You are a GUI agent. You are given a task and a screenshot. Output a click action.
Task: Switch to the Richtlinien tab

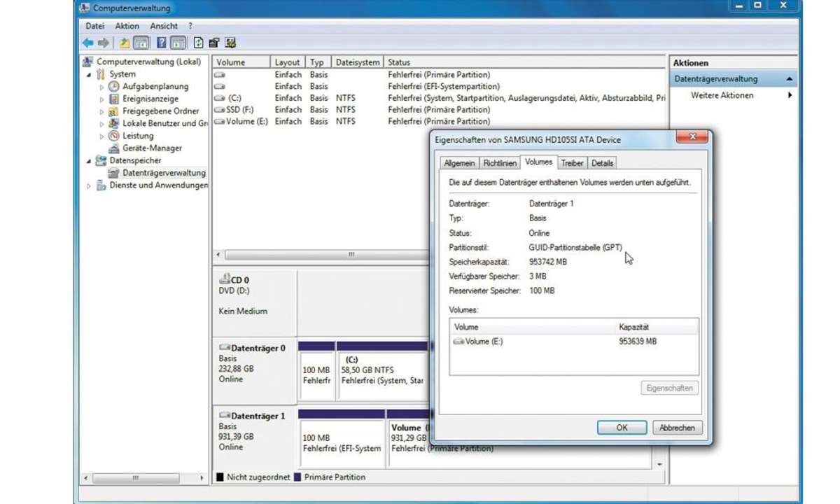[500, 163]
